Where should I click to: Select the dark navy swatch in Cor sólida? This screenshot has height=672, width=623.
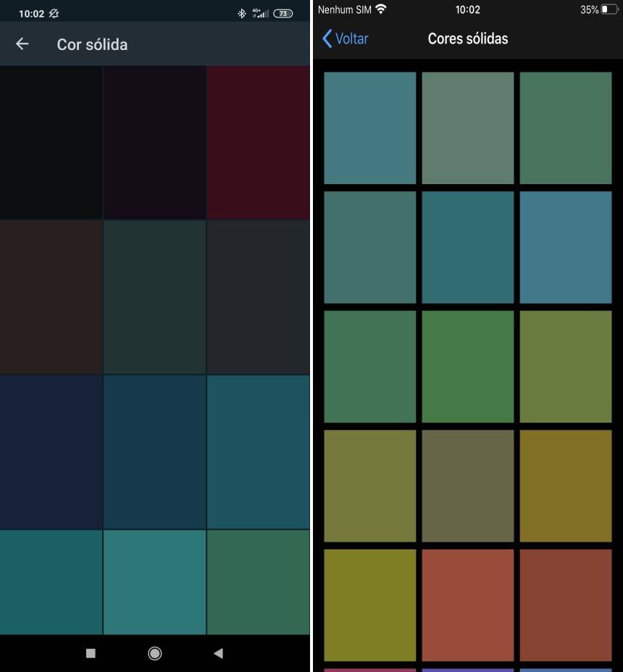coord(51,452)
